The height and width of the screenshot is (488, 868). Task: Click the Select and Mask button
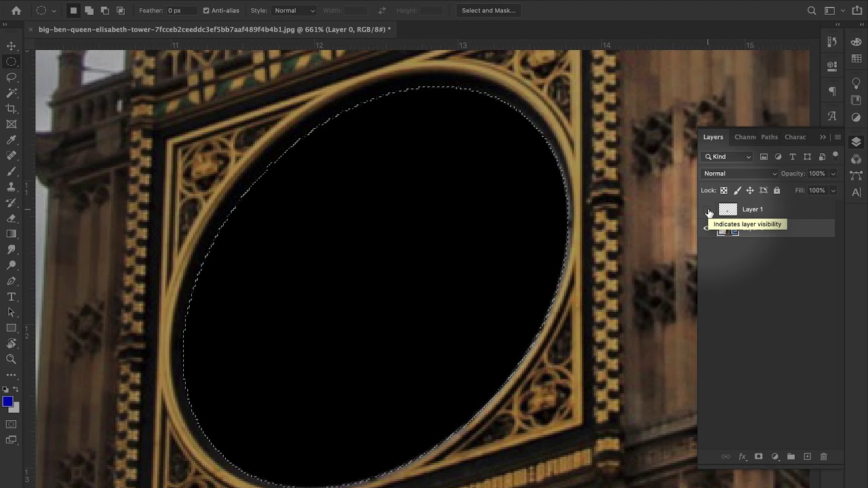[488, 10]
